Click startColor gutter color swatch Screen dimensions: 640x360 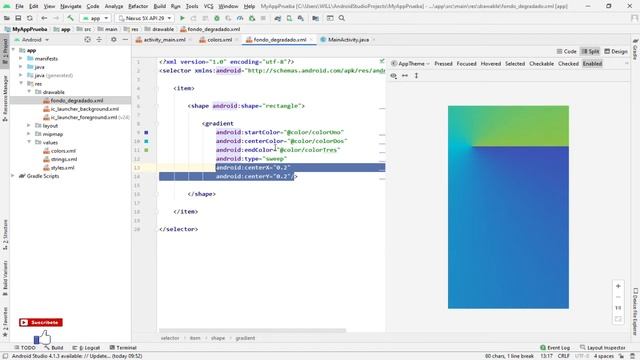click(146, 132)
